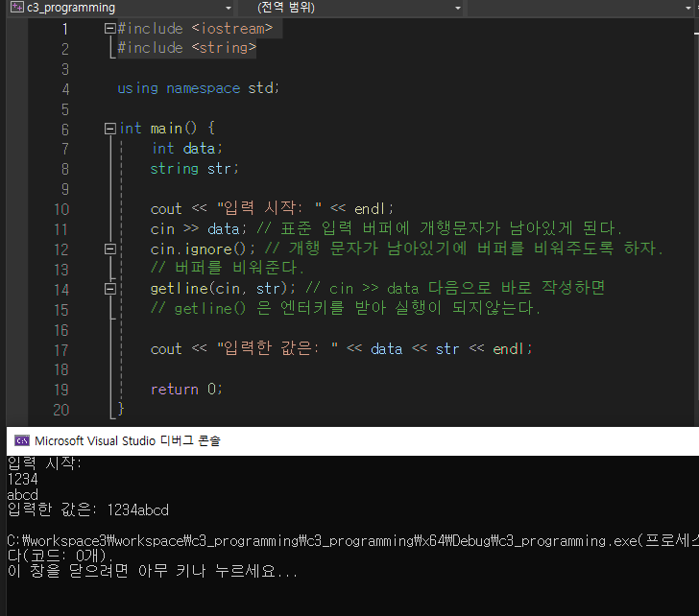Click the c3_programming project icon
This screenshot has width=699, height=616.
(17, 7)
